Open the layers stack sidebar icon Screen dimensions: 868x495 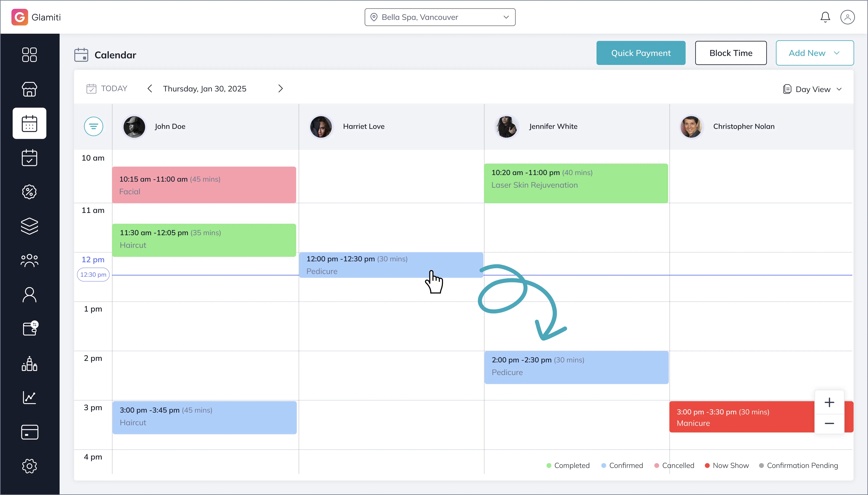[30, 226]
